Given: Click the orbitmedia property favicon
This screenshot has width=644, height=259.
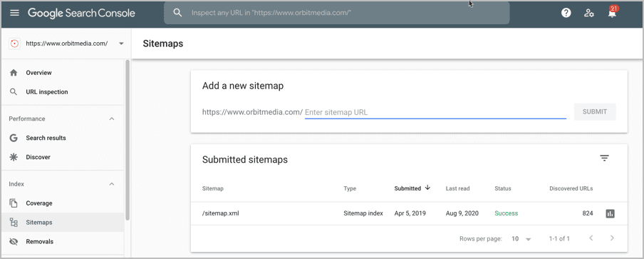Looking at the screenshot, I should [x=15, y=43].
